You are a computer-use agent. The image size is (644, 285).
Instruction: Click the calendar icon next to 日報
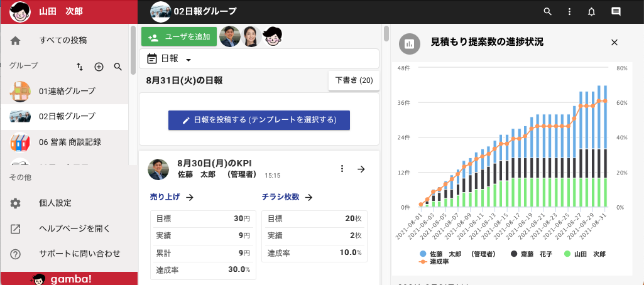pyautogui.click(x=152, y=58)
